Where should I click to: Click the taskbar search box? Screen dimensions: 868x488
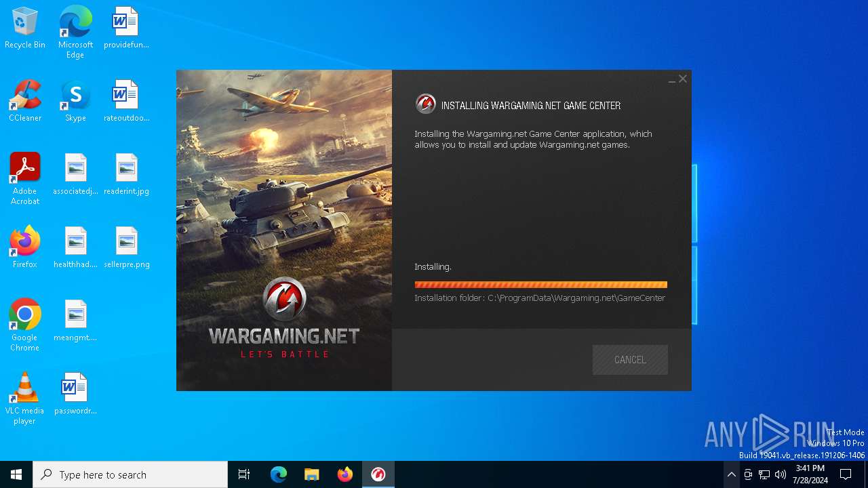click(x=130, y=474)
